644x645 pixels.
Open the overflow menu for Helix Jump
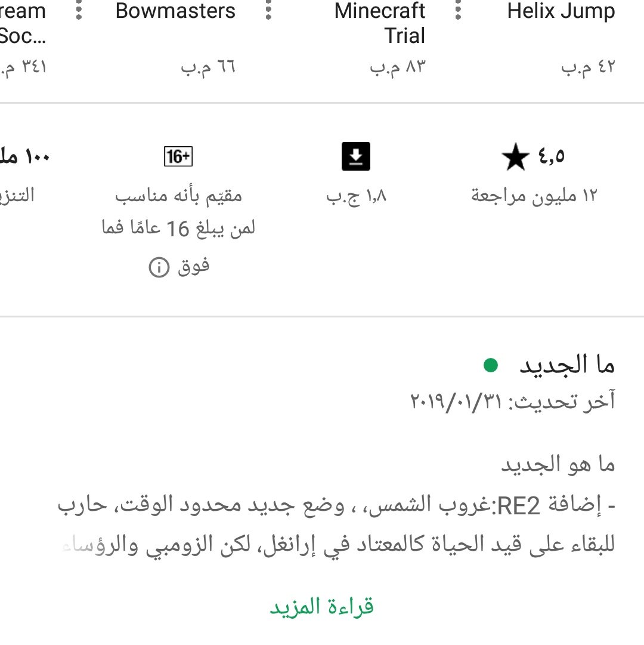(x=458, y=10)
